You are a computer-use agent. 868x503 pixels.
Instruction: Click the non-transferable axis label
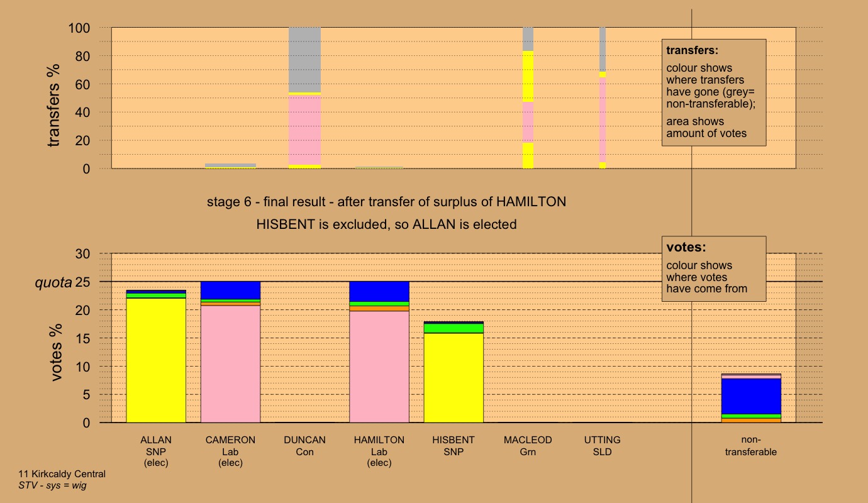point(750,446)
